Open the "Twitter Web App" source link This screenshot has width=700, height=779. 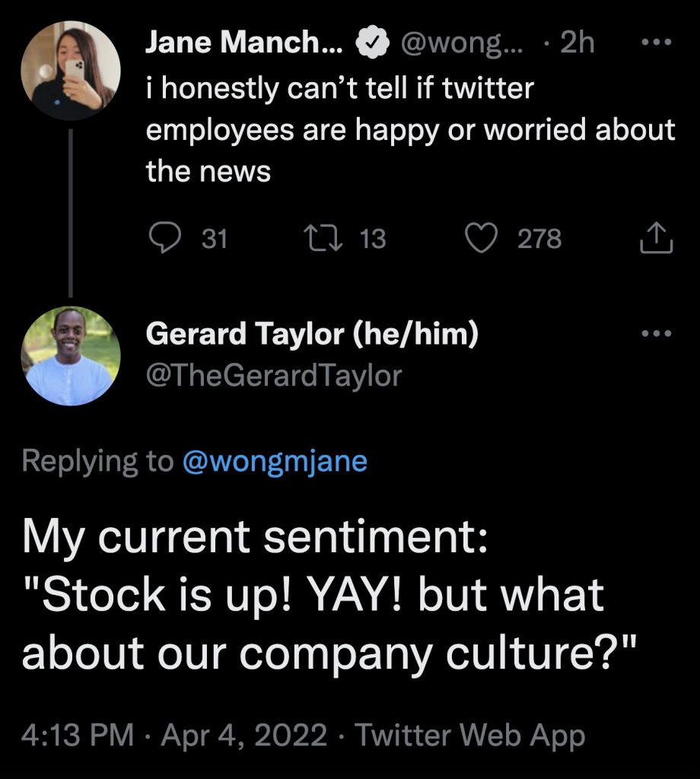[x=471, y=736]
